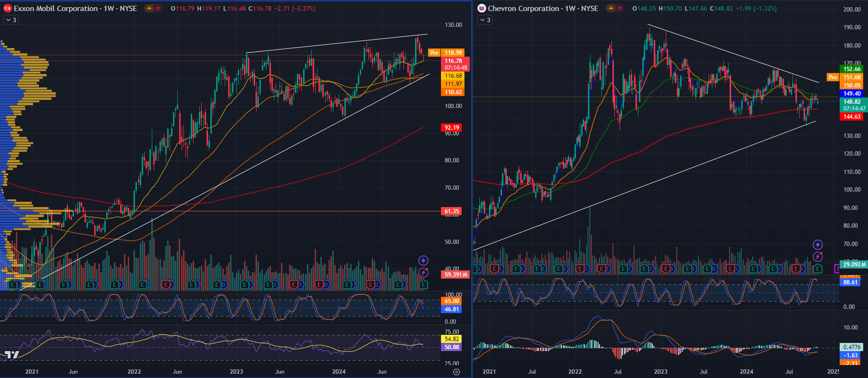Click the yellow 116.68 price label
Screen dimensions: 868x378
pyautogui.click(x=453, y=76)
